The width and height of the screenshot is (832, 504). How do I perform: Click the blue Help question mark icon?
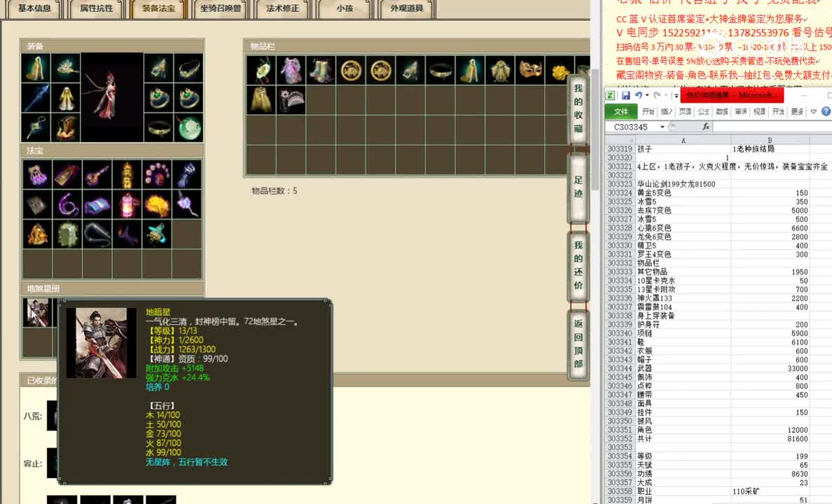coord(826,111)
